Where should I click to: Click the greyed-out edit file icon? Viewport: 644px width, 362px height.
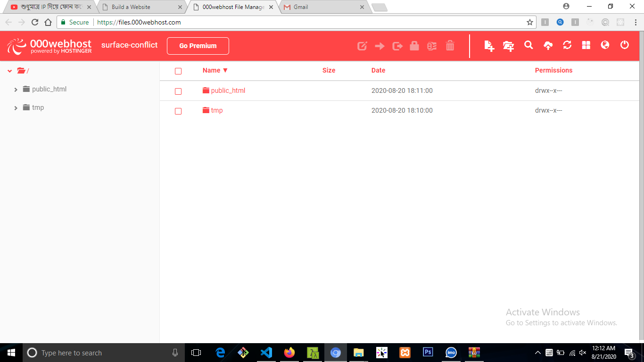click(x=362, y=46)
